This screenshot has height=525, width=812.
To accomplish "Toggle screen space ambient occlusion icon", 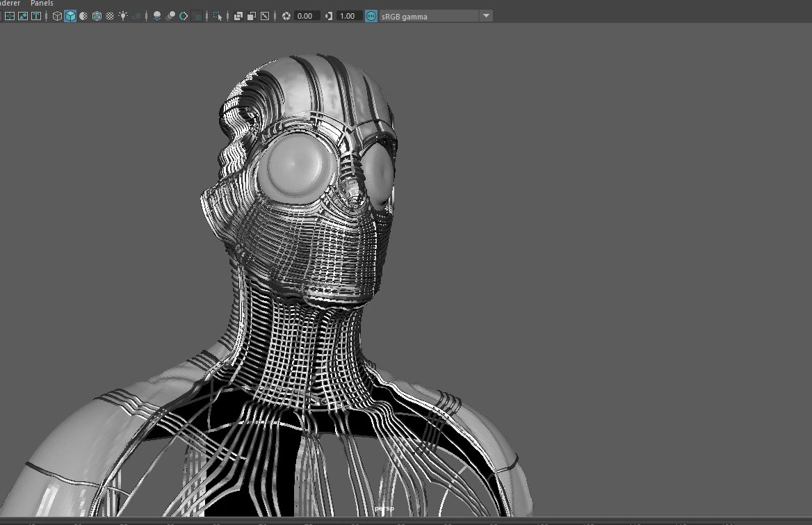I will [157, 16].
